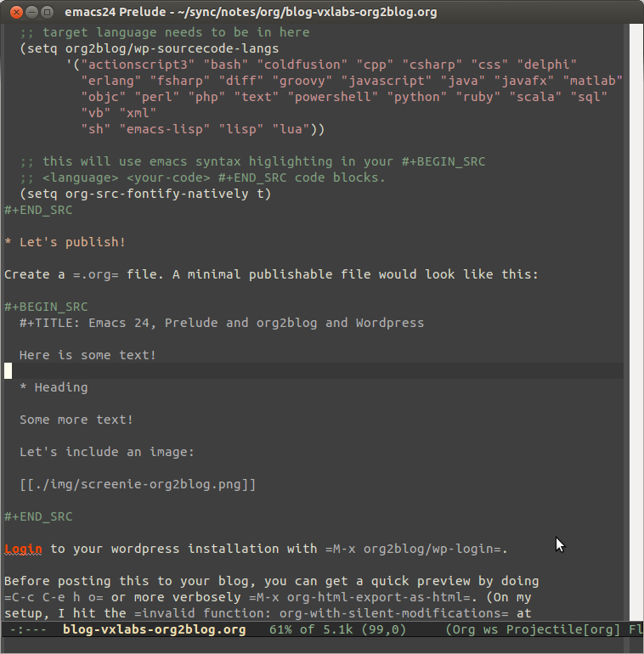Click the "actionscript3" string in the list

(138, 65)
